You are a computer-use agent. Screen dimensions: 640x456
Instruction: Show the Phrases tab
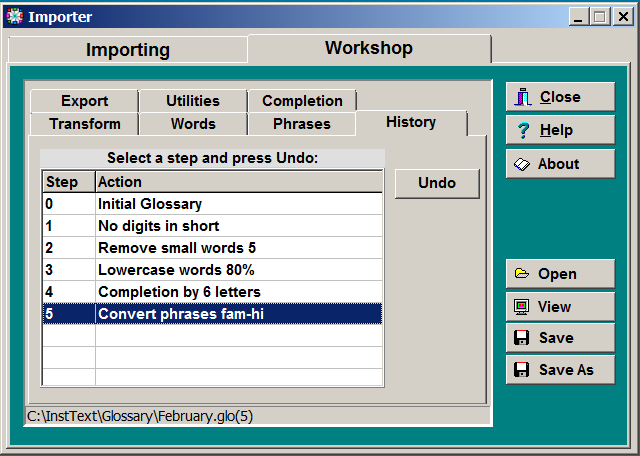coord(302,124)
